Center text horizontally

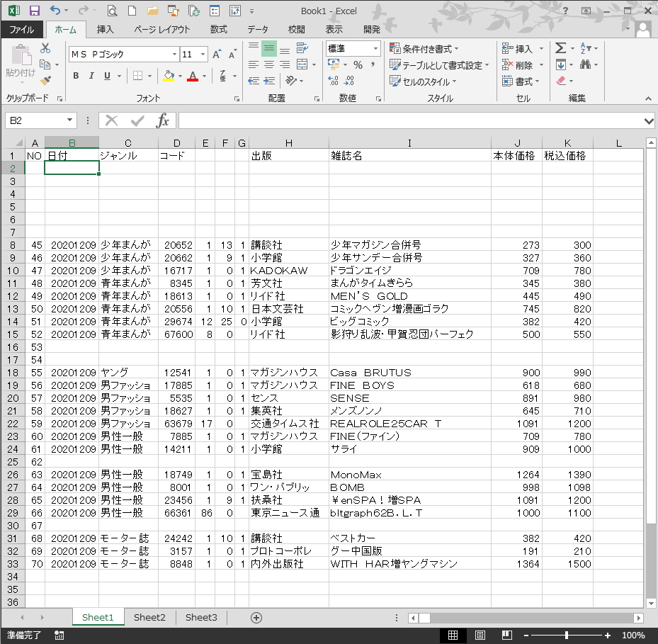(269, 64)
